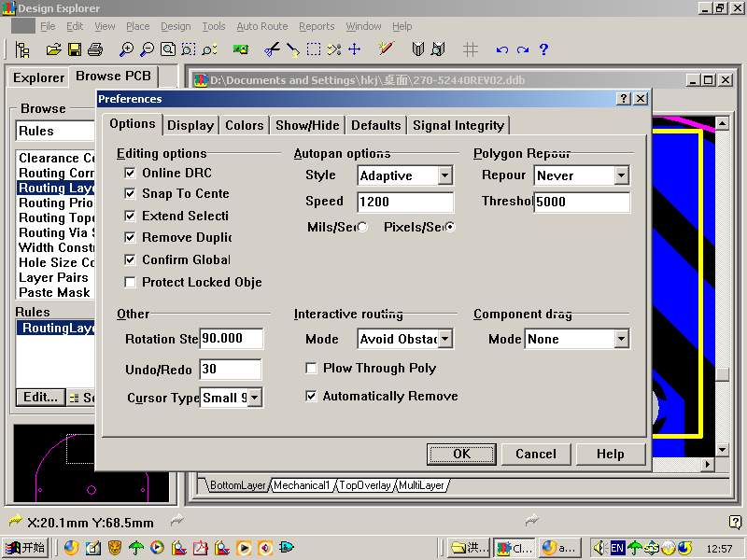Uncheck the Online DRC checkbox
This screenshot has height=560, width=747.
(130, 173)
